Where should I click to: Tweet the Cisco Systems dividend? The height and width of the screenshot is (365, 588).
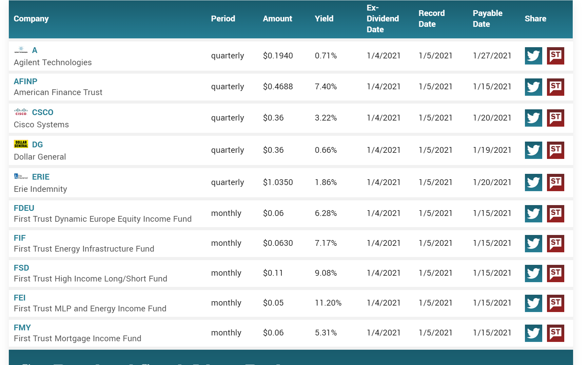pos(533,118)
